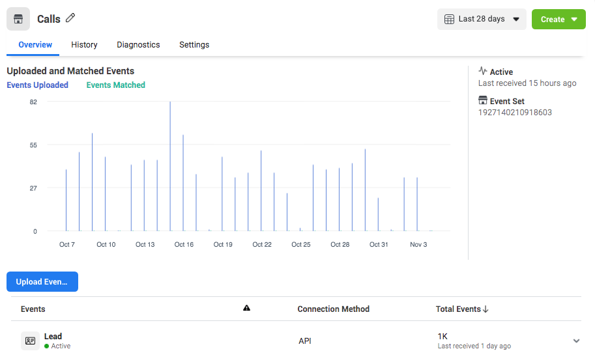Click the Calls page title

(49, 19)
